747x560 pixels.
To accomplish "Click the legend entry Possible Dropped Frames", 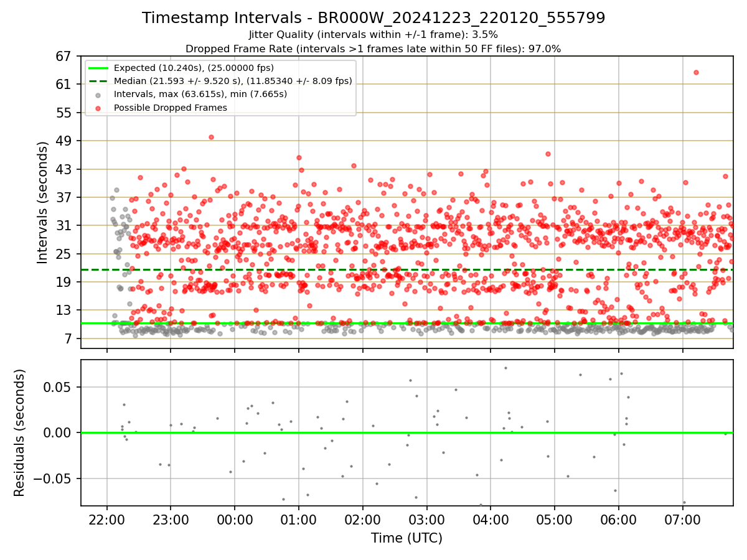I will click(170, 108).
